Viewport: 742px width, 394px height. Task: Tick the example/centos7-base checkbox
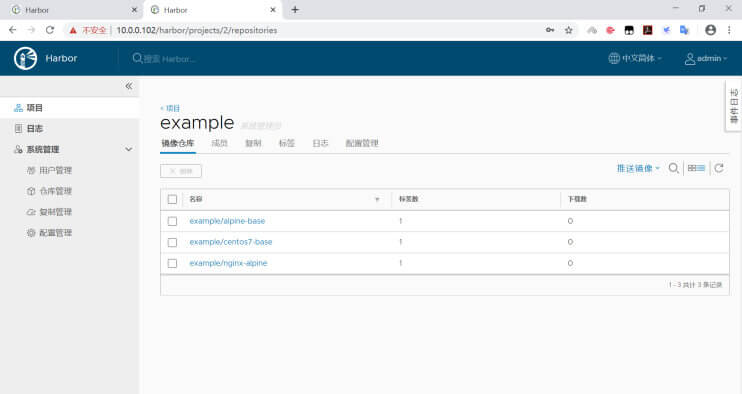[x=172, y=242]
